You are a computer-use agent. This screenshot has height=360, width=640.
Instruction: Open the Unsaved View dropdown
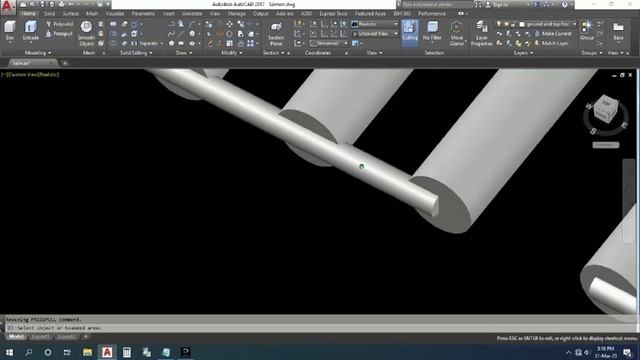coord(375,34)
